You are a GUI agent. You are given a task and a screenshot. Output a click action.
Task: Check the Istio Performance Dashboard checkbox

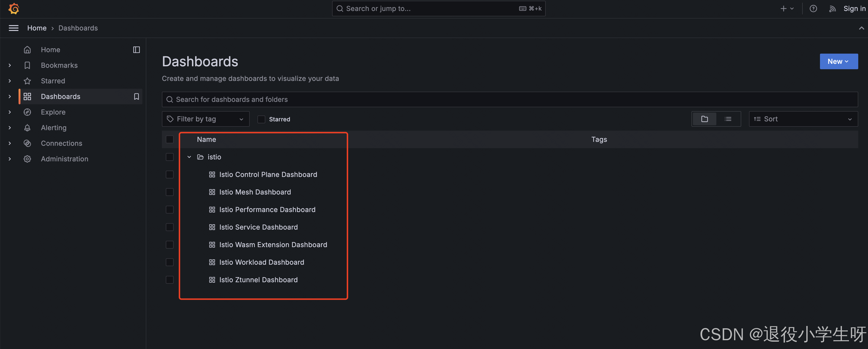tap(169, 210)
